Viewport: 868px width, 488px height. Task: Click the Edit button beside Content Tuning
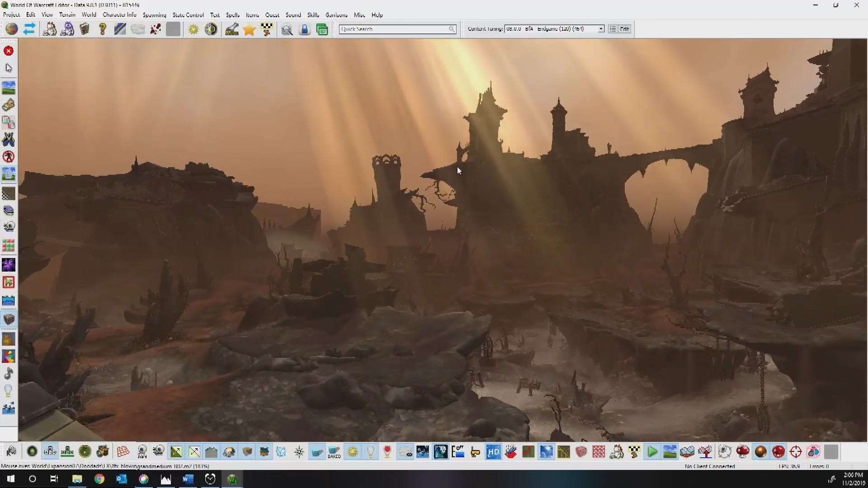tap(624, 29)
